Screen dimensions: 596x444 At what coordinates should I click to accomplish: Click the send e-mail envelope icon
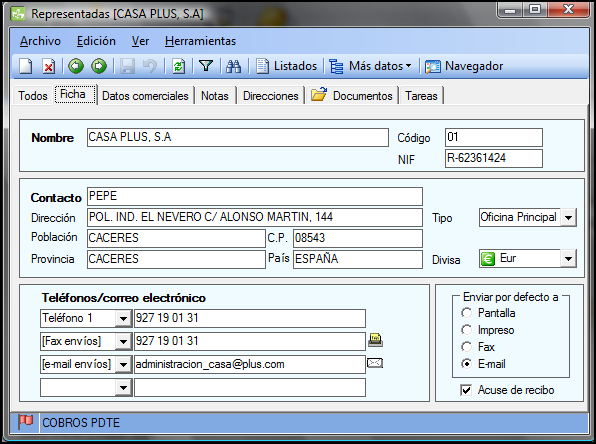pos(375,363)
